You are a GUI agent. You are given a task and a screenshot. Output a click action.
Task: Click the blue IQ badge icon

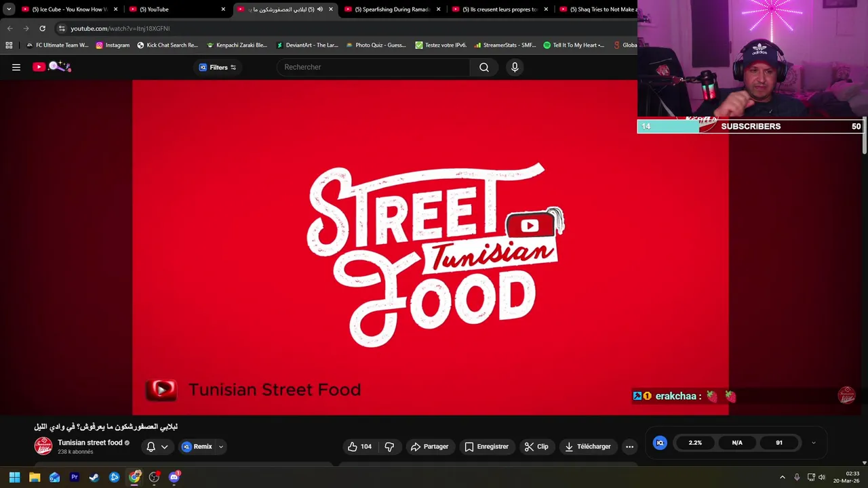660,443
